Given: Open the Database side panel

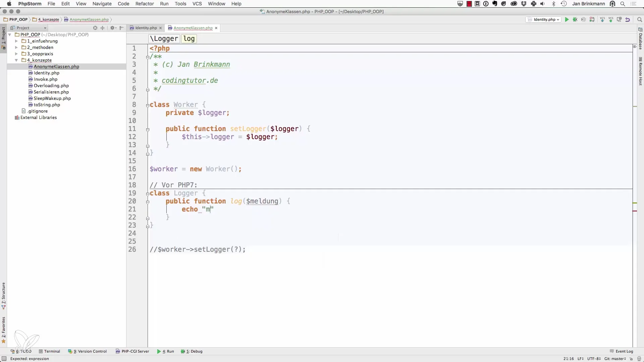Looking at the screenshot, I should point(640,39).
